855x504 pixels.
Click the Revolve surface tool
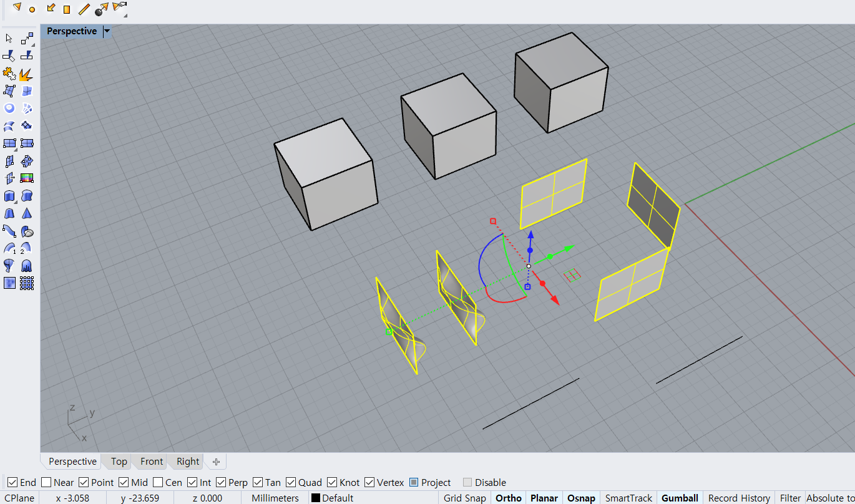pos(9,266)
